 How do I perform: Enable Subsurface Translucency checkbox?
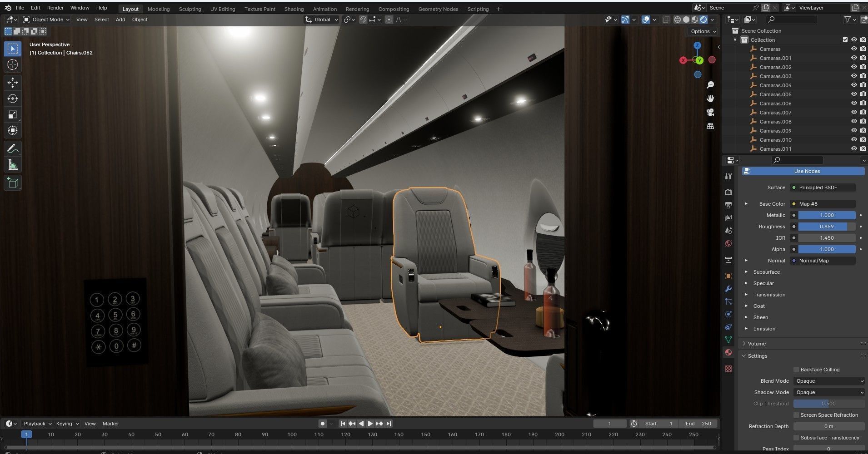pyautogui.click(x=796, y=438)
